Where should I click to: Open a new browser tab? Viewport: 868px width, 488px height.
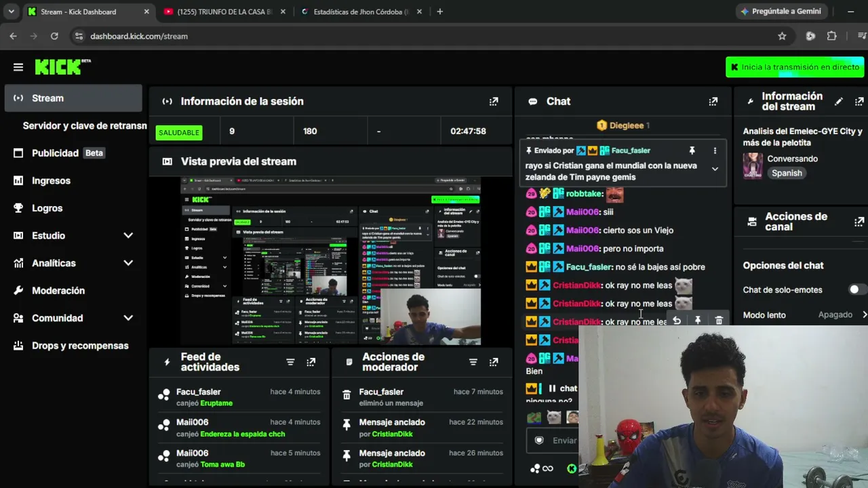coord(439,12)
